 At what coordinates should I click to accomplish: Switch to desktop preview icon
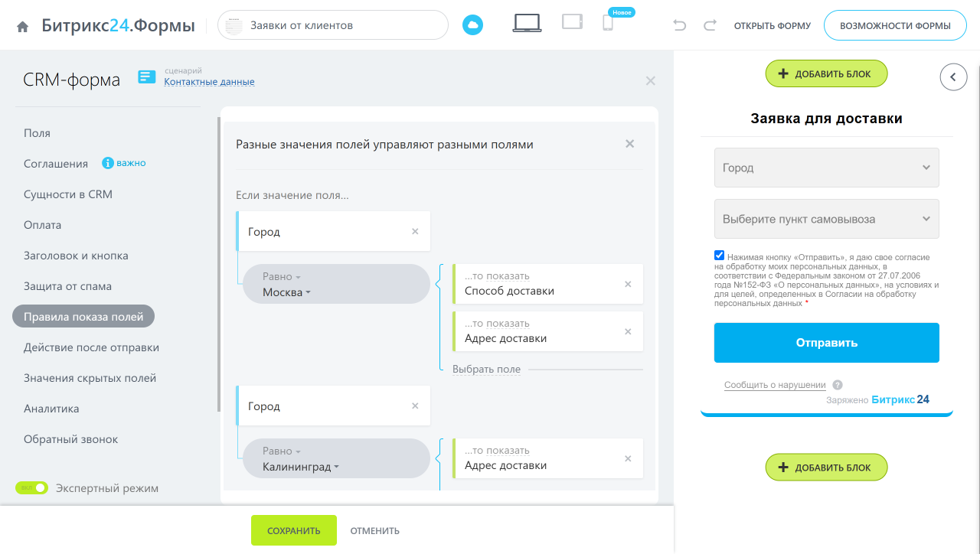527,24
